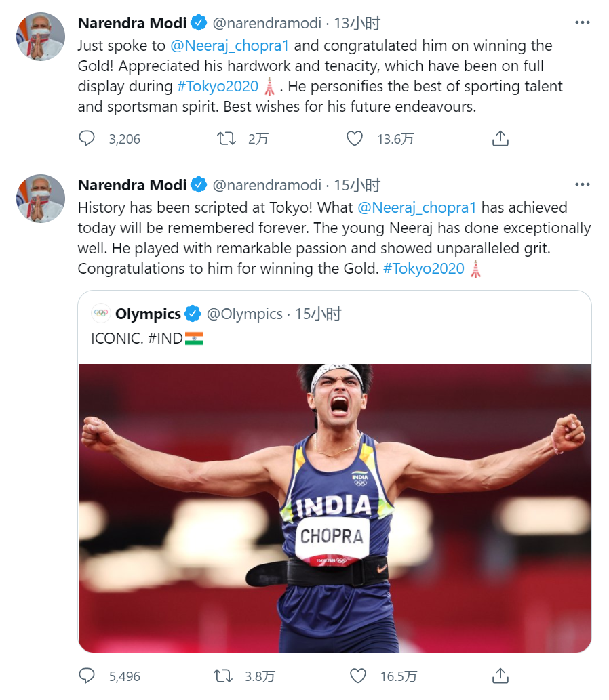
Task: Open more options menu for first tweet
Action: [x=582, y=22]
